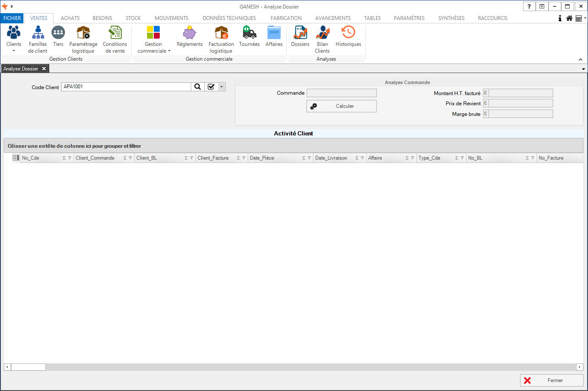Click the Fermer button
The height and width of the screenshot is (391, 588).
point(551,380)
